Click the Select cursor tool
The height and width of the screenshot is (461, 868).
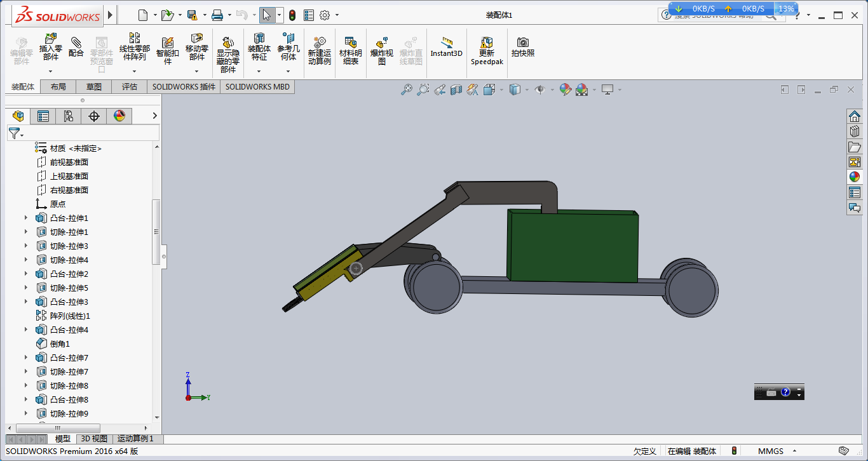pyautogui.click(x=266, y=15)
